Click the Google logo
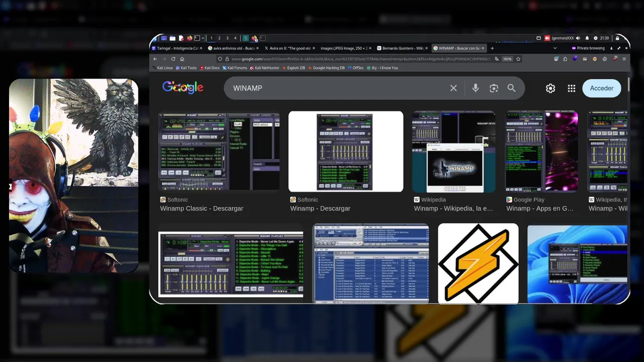 [x=183, y=87]
